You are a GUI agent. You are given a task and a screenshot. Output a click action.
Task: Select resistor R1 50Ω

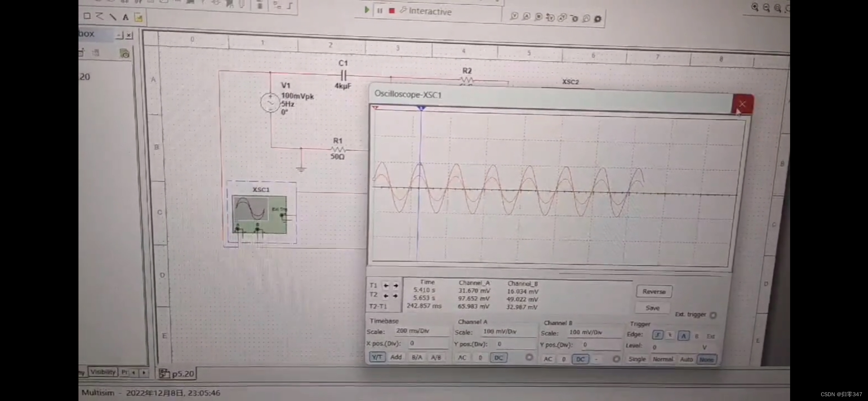coord(338,149)
